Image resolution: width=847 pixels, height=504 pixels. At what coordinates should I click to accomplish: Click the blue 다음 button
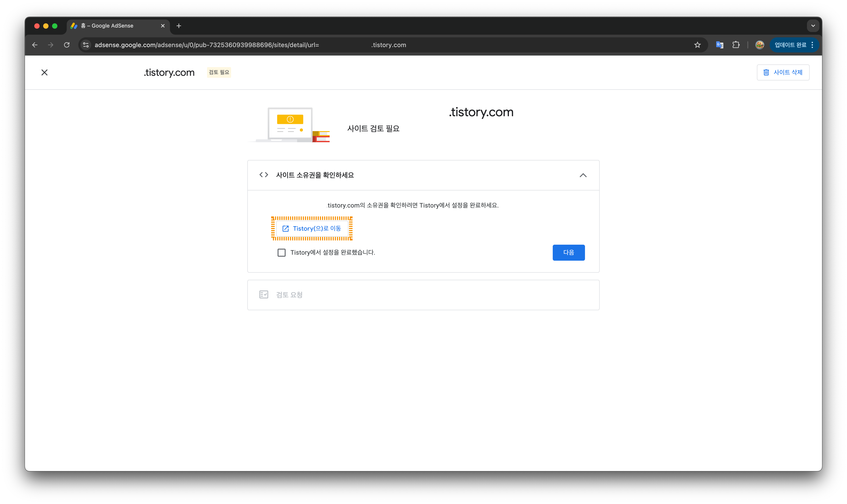coord(569,253)
